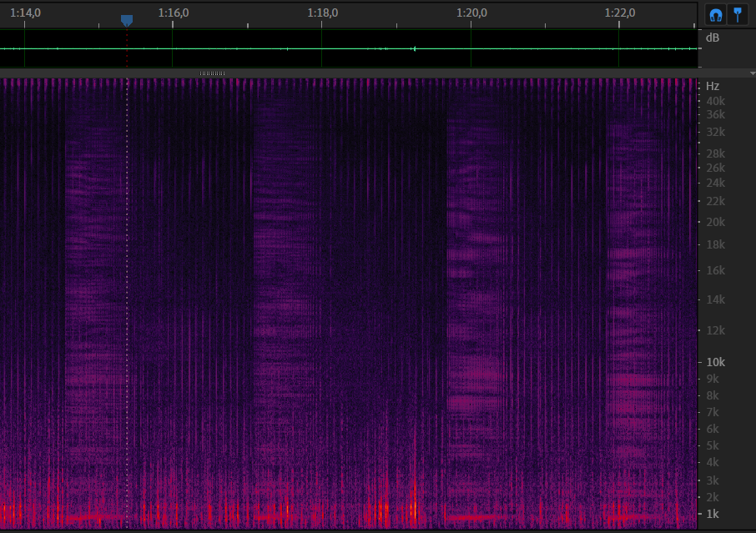
Task: Click the 1:14,0 time ruler label
Action: click(x=25, y=13)
